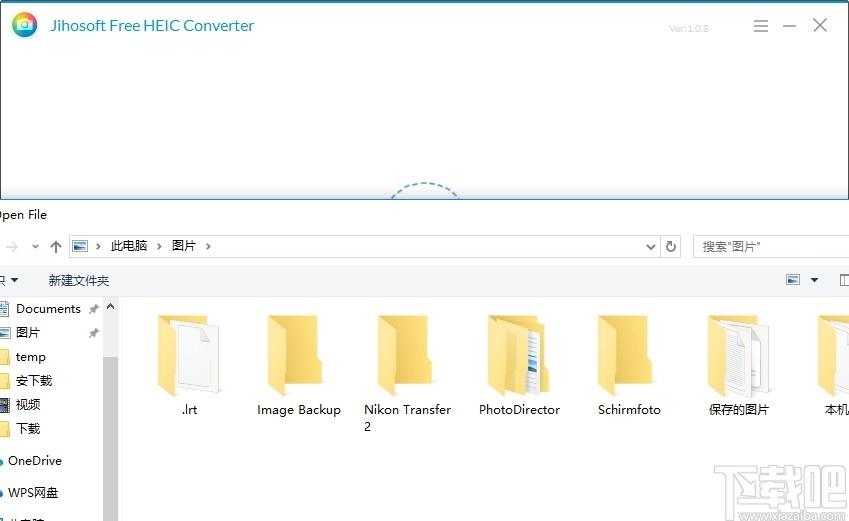Click the Jihosoft camera logo icon
The width and height of the screenshot is (849, 521).
pos(24,25)
